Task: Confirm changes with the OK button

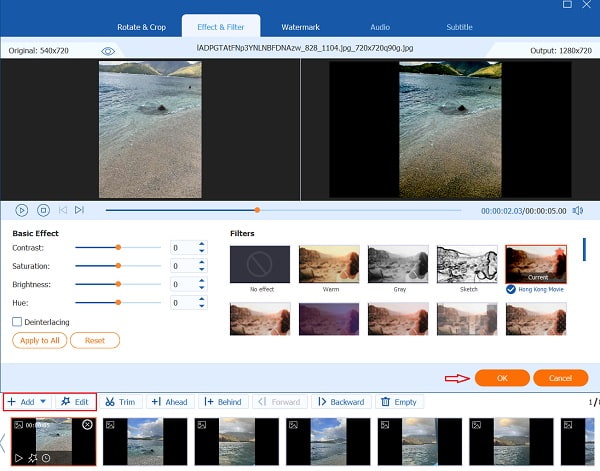Action: pos(502,378)
